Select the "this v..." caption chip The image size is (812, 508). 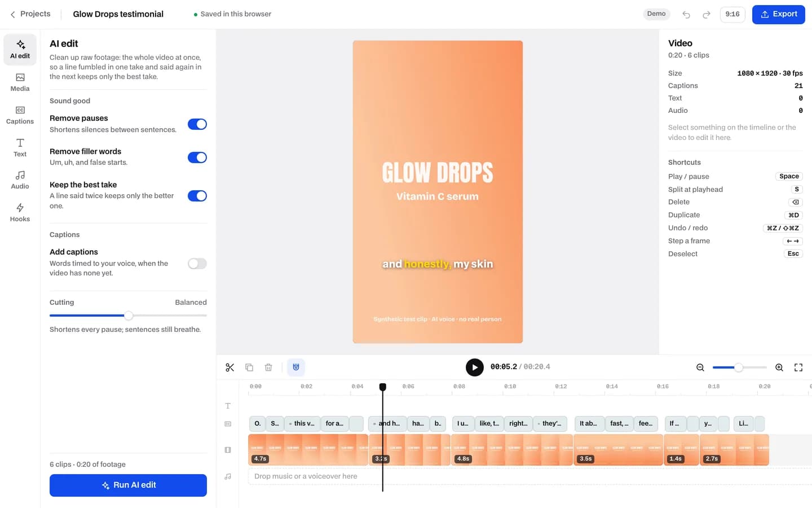coord(302,423)
